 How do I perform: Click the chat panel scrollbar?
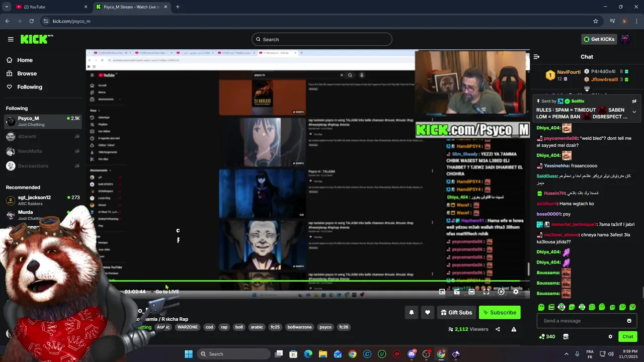(x=642, y=292)
